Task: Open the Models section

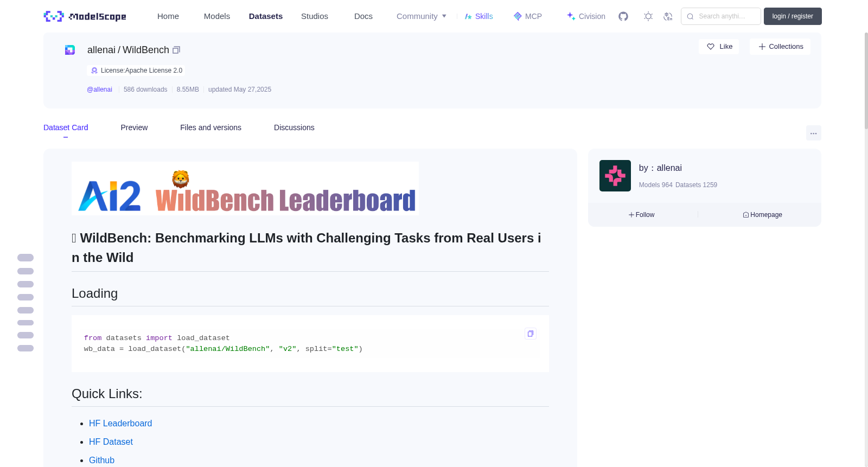Action: tap(217, 16)
